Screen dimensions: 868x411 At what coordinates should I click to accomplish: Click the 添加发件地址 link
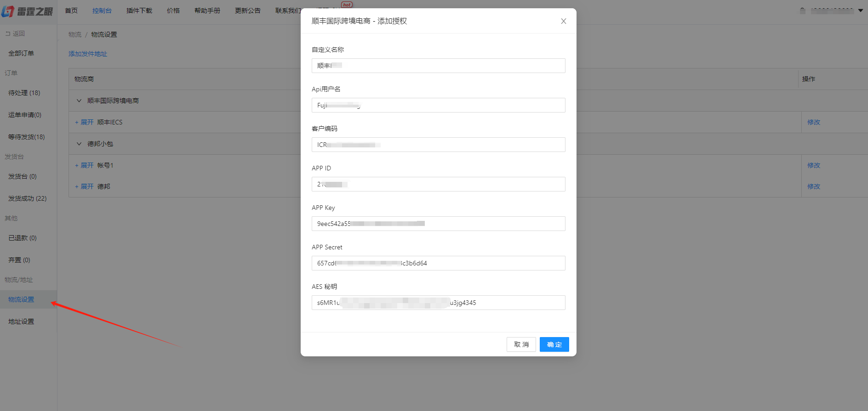(x=88, y=54)
